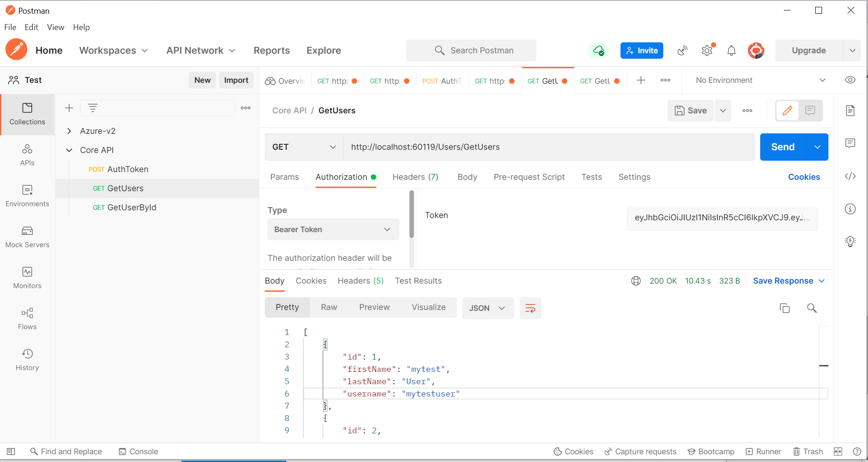Screen dimensions: 868x462
Task: Click the Send button
Action: pos(782,147)
